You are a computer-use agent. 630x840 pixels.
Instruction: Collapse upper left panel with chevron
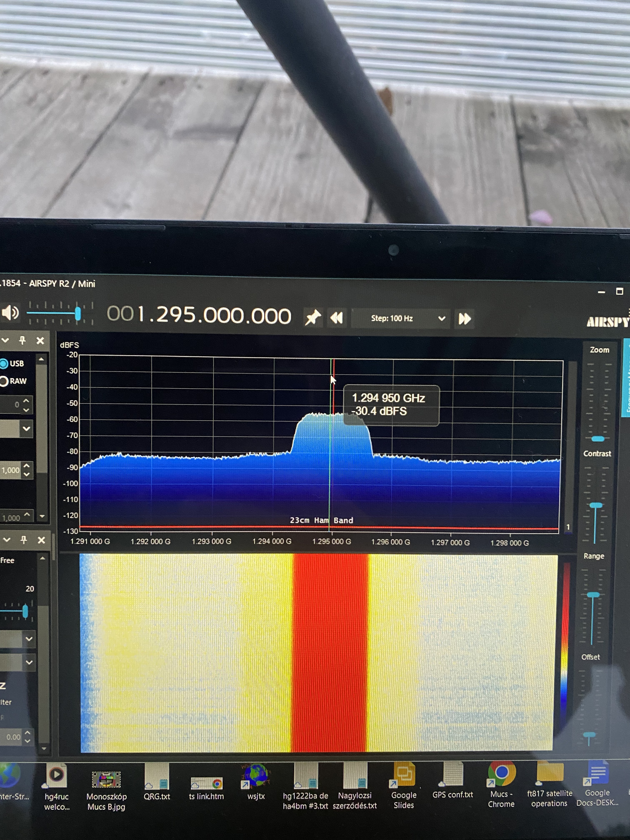click(5, 340)
